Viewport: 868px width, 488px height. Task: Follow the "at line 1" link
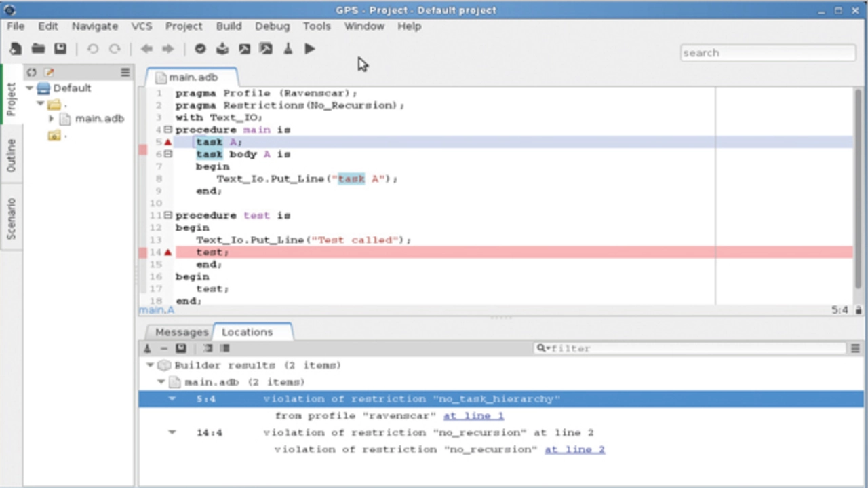point(473,415)
